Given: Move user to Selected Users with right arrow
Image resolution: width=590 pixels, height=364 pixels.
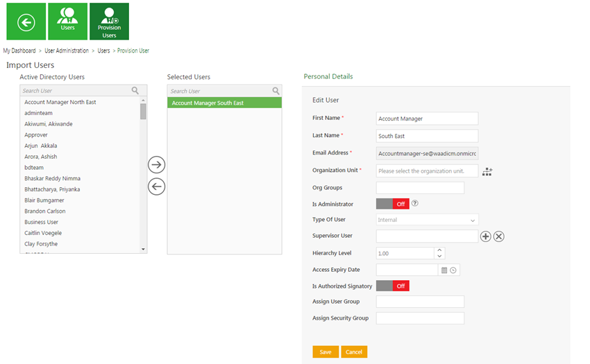Looking at the screenshot, I should [x=157, y=165].
